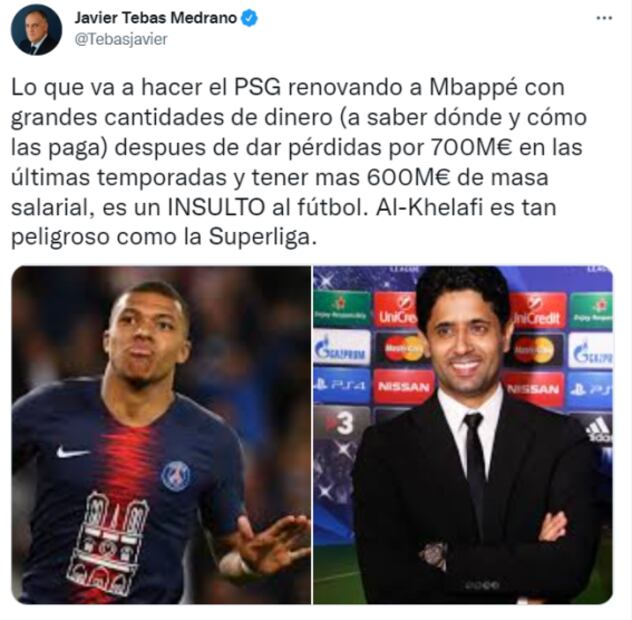Click the Nike swoosh on the jersey
Image resolution: width=632 pixels, height=620 pixels.
coord(72,452)
